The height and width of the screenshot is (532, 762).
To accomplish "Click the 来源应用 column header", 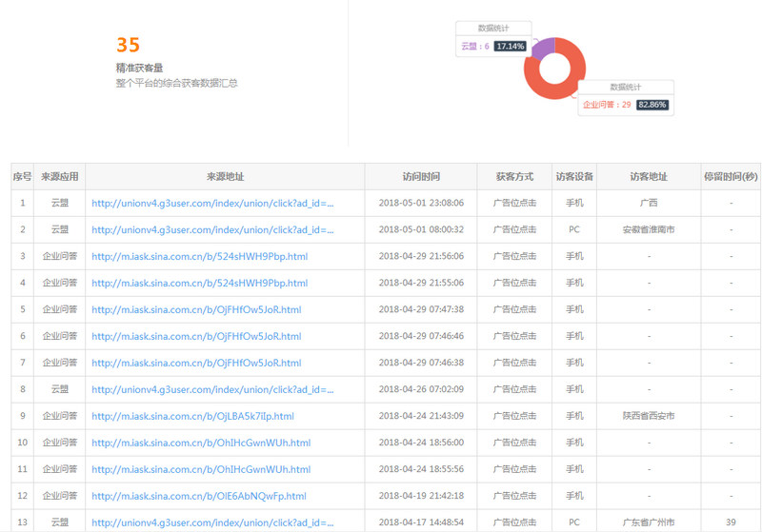I will pos(60,177).
